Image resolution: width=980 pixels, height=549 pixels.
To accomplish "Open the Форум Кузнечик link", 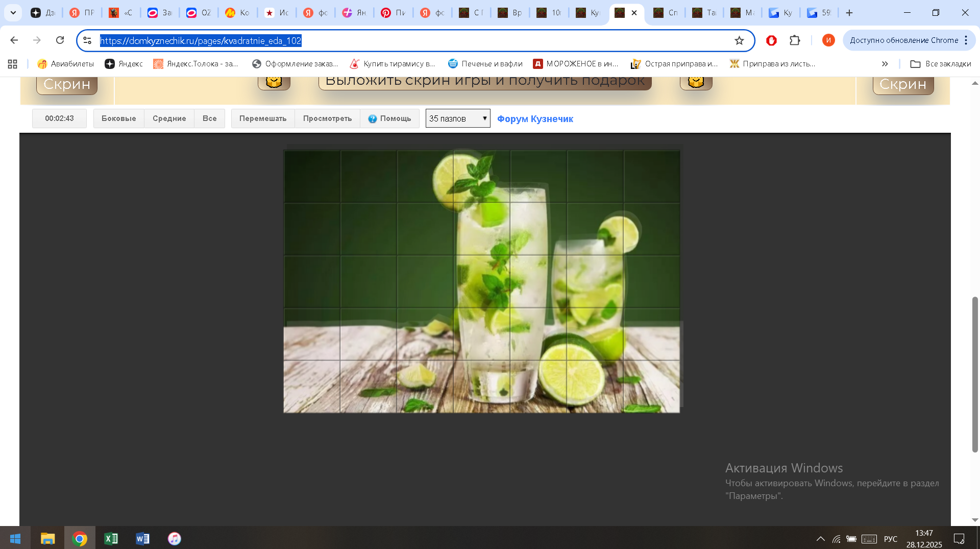I will pos(535,119).
